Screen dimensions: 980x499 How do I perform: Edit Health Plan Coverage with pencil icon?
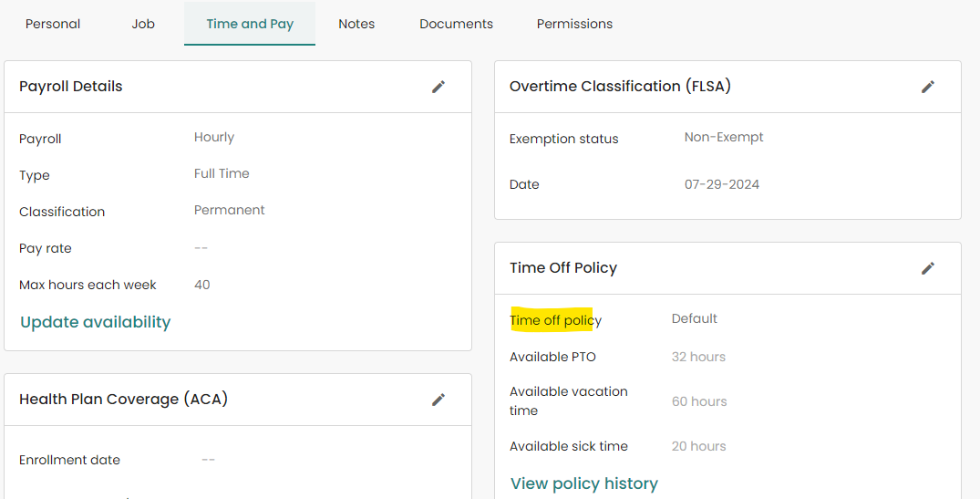point(438,400)
